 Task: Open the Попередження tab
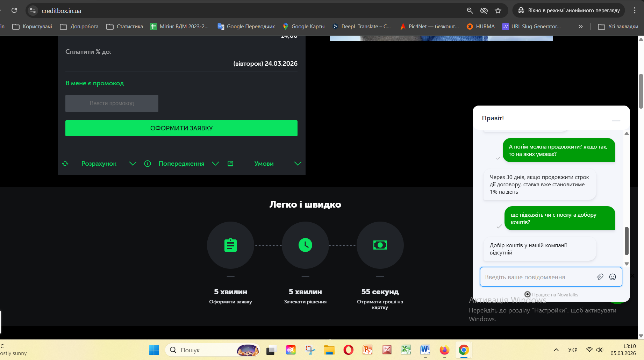point(181,164)
